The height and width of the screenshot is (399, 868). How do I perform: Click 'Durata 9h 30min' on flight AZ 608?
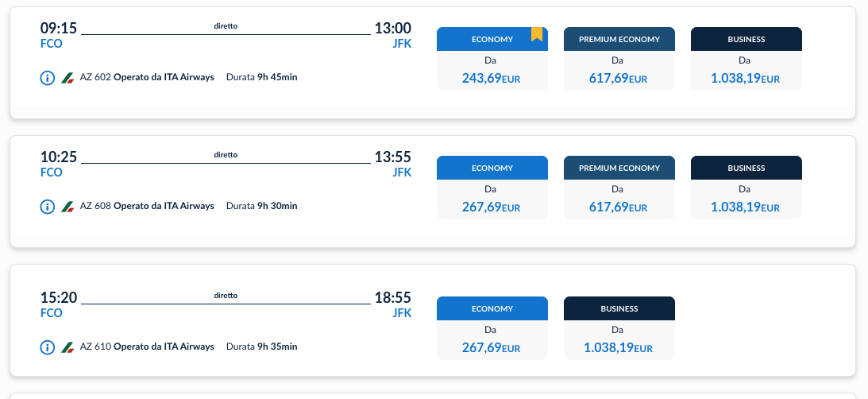[x=262, y=206]
